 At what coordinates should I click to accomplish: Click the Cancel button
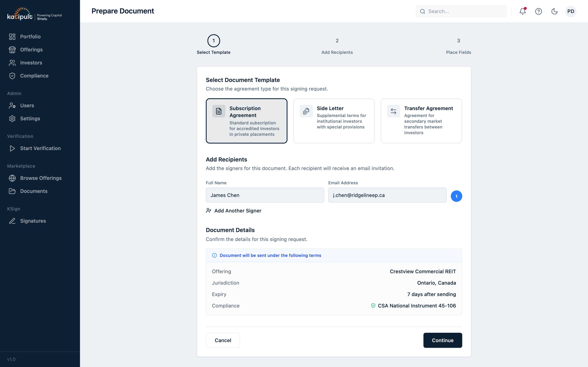tap(223, 340)
